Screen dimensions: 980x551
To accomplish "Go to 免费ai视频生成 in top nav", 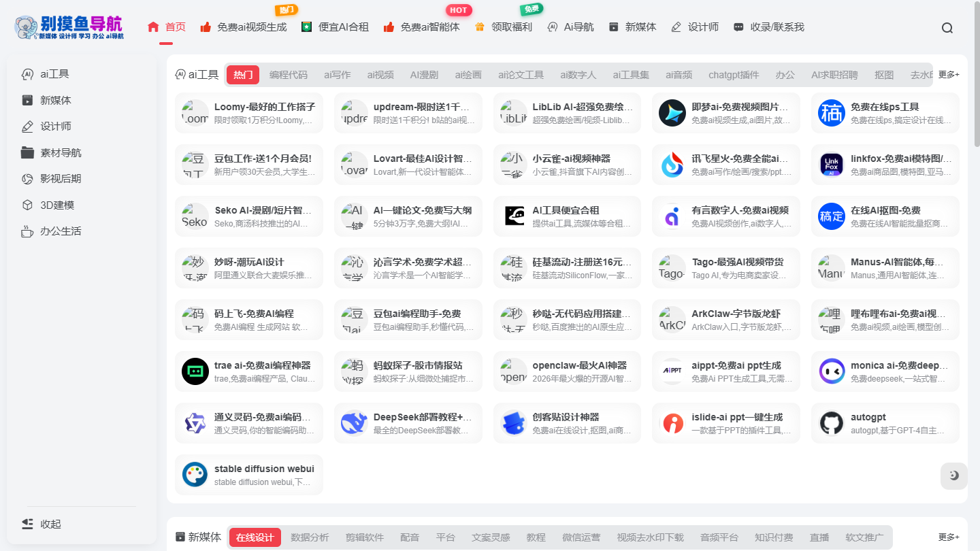I will (x=244, y=27).
